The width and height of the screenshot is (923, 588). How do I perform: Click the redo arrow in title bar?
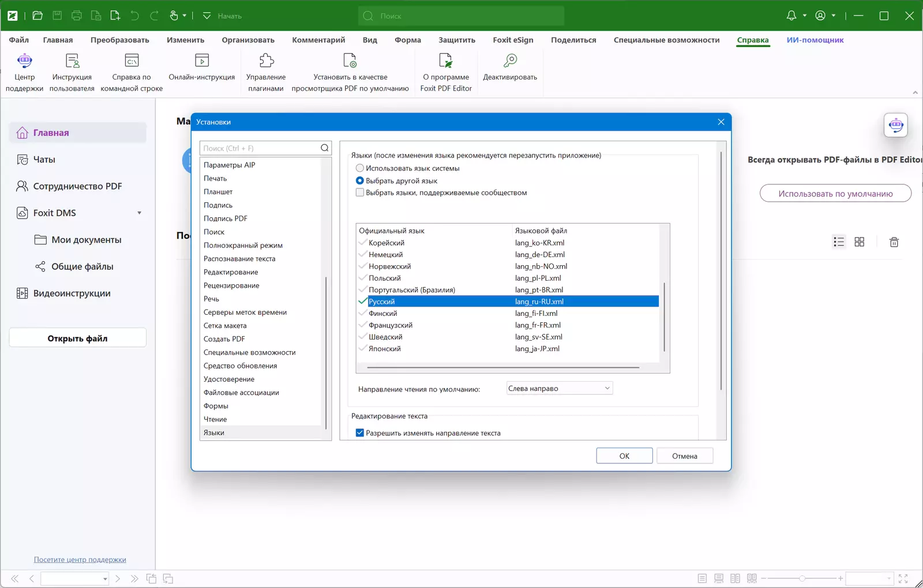(x=154, y=16)
